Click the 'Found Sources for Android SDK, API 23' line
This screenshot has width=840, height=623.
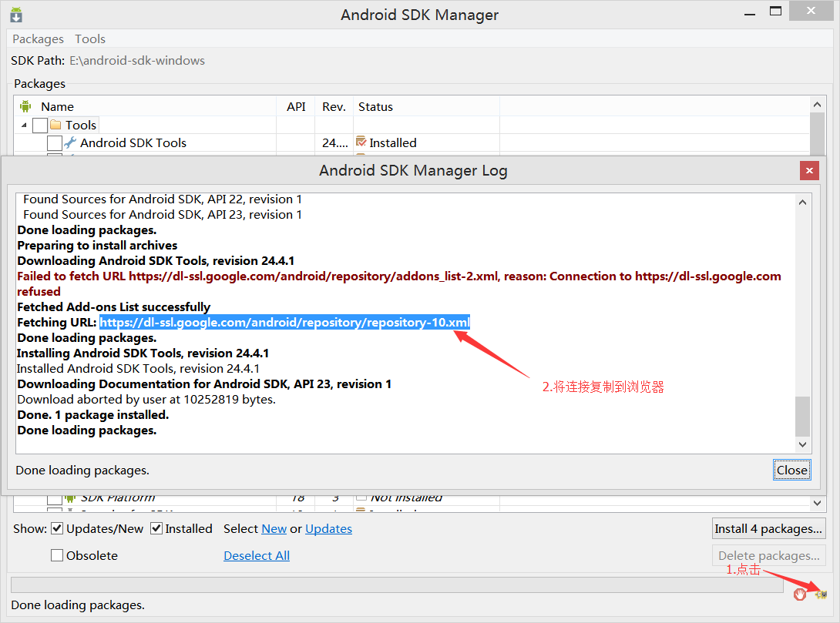point(163,215)
